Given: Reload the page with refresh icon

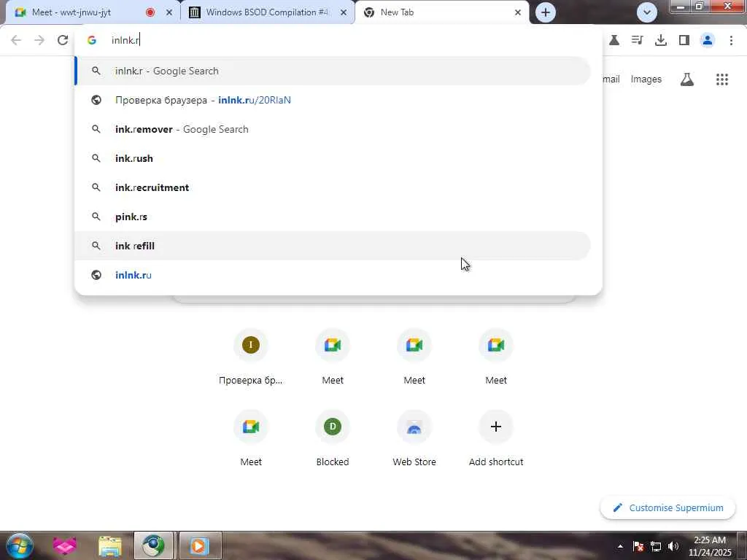Looking at the screenshot, I should [63, 40].
